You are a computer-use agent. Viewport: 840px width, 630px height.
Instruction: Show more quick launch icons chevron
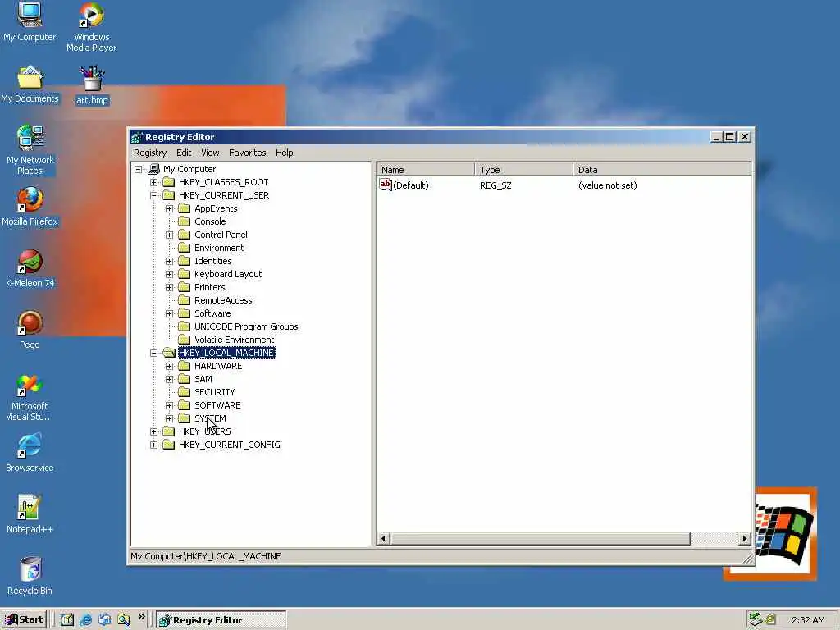coord(141,617)
